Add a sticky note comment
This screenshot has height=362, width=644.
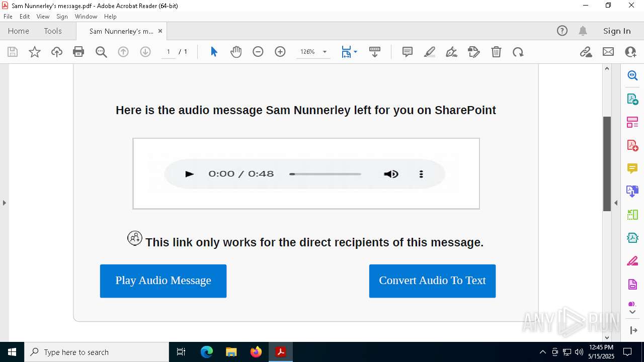pos(408,52)
